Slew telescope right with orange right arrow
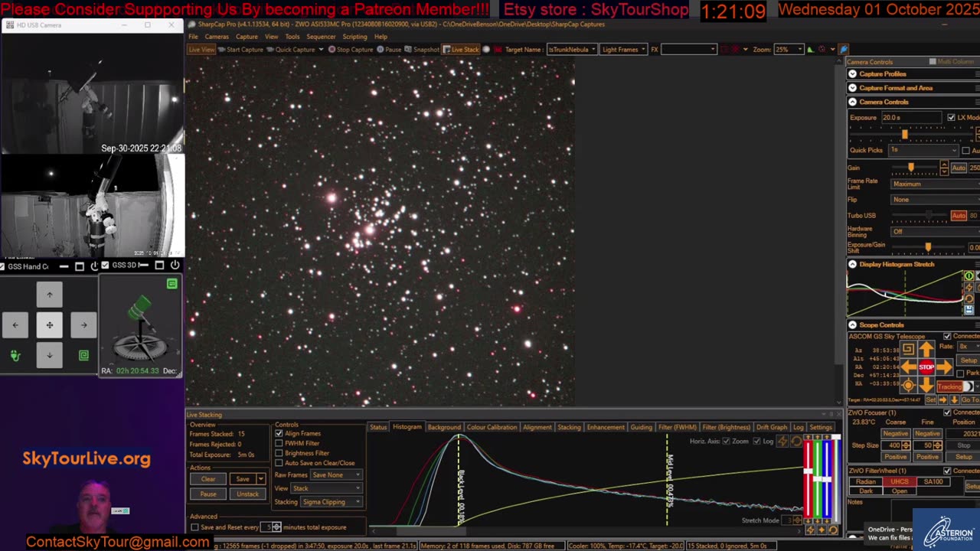The image size is (980, 551). 944,367
